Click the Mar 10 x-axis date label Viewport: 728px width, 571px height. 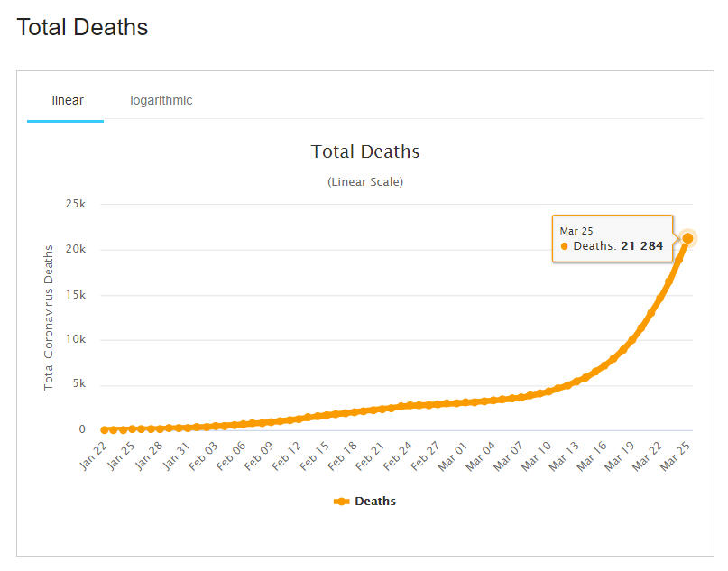[537, 456]
